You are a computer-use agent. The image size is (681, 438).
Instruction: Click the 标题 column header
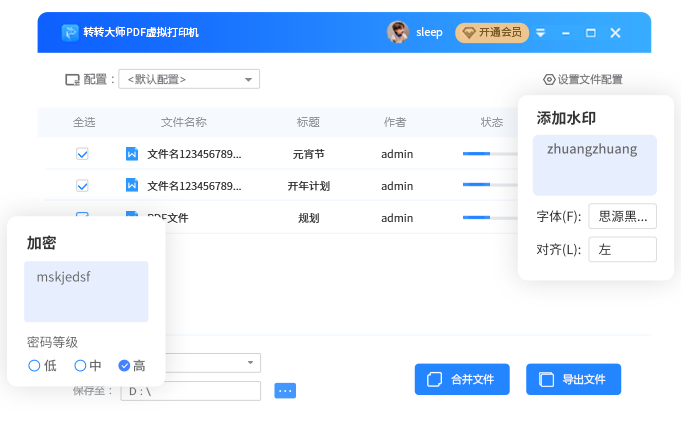[x=308, y=122]
